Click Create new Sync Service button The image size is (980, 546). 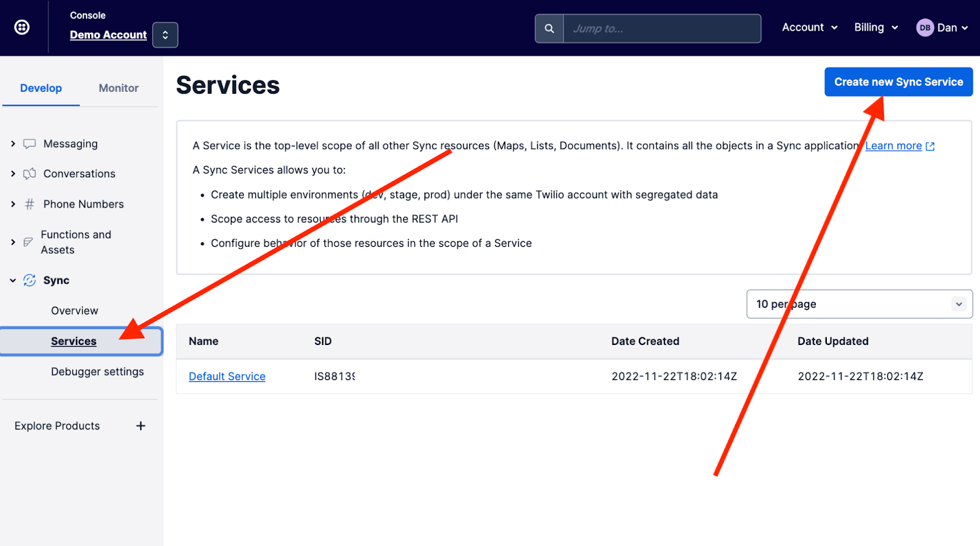click(899, 82)
